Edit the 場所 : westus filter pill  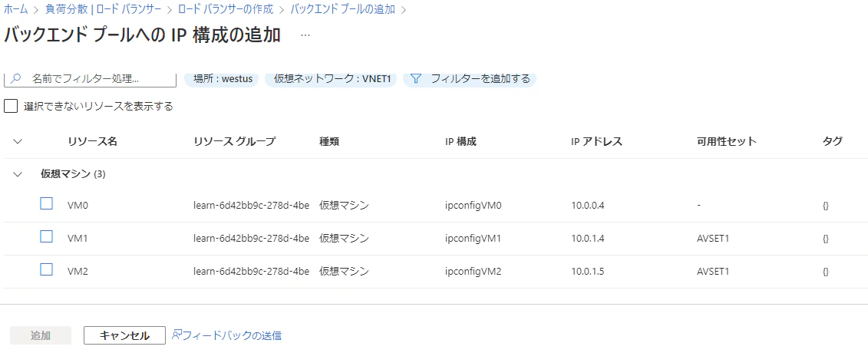[222, 78]
